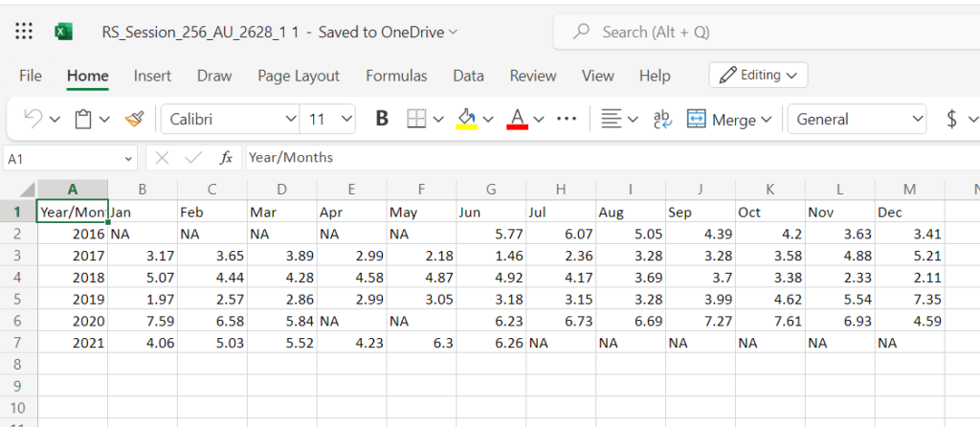Select row 4 header
Screen dimensions: 980x427
pos(18,277)
